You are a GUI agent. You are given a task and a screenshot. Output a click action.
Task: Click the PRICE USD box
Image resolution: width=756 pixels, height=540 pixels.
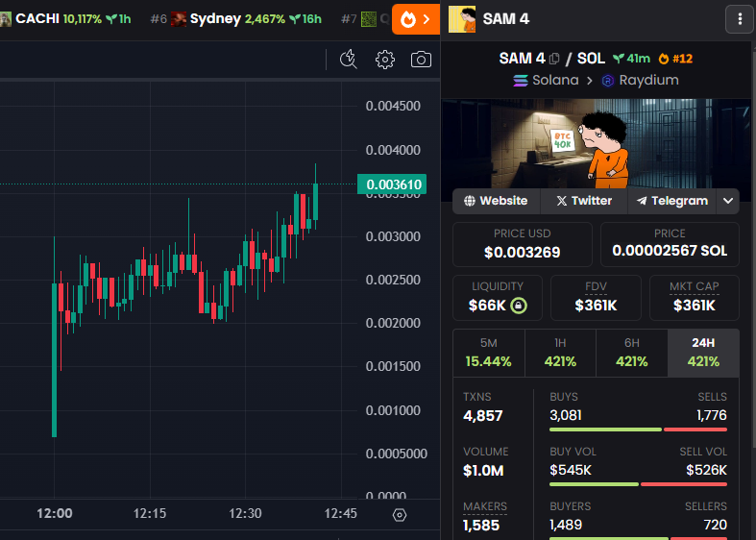(523, 244)
